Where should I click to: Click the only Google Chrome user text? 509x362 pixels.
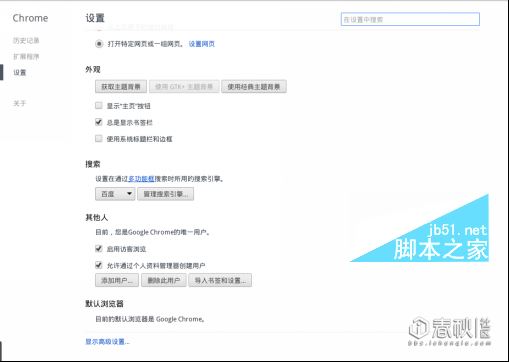[x=153, y=232]
